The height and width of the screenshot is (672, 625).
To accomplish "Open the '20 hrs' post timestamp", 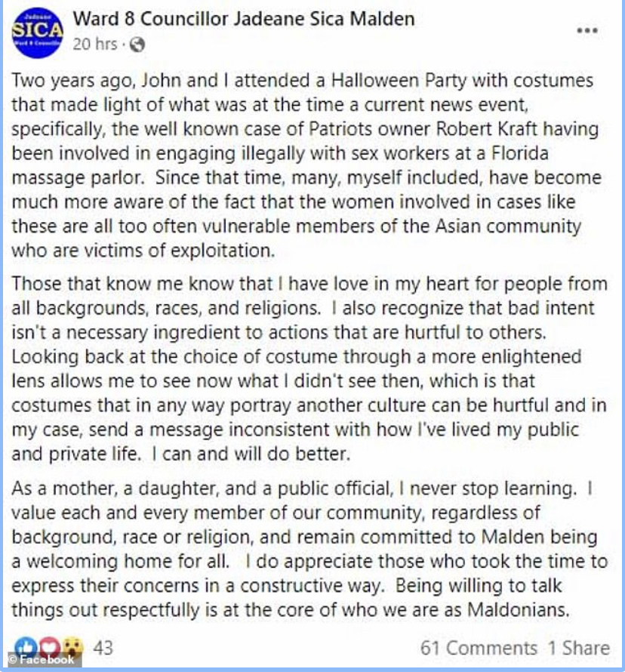I will (94, 44).
